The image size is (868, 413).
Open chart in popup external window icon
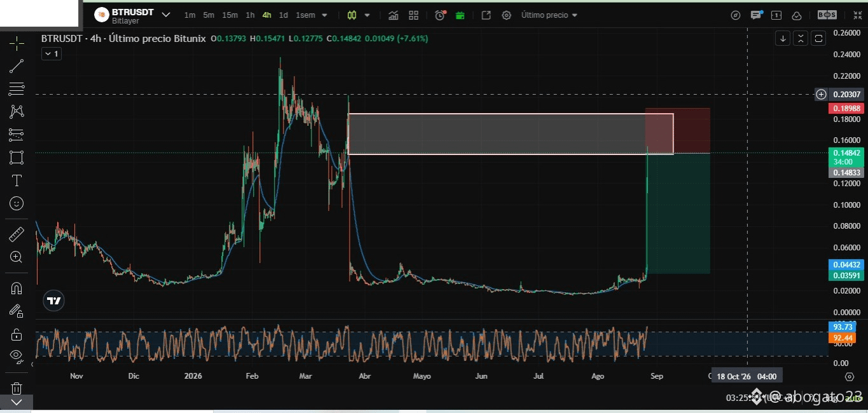(486, 15)
